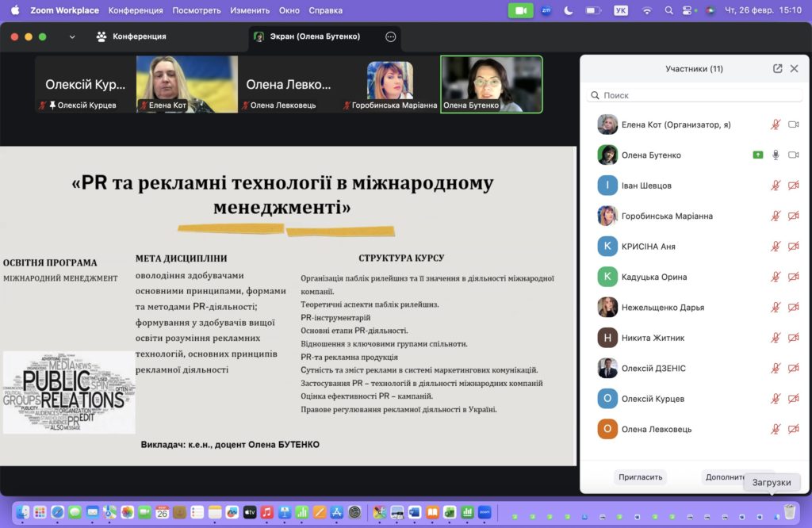Open the Дополнительно options menu
Screen dimensions: 812x528
(722, 477)
